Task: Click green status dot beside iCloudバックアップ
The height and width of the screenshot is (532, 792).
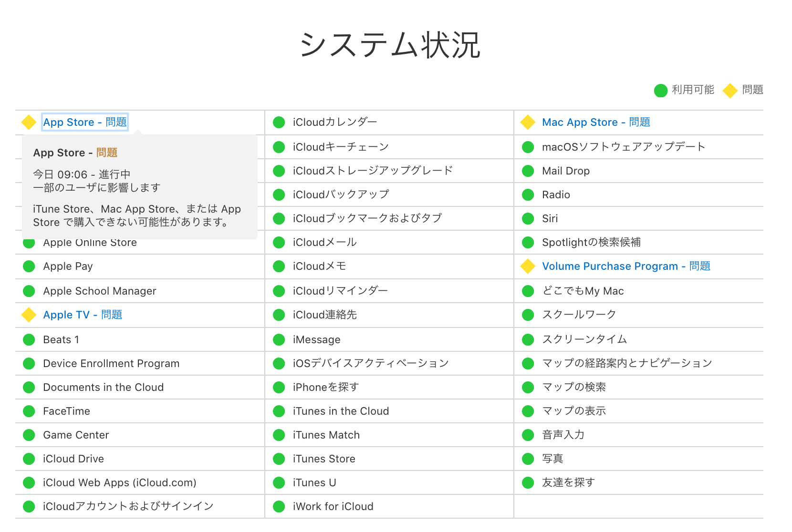Action: [279, 195]
